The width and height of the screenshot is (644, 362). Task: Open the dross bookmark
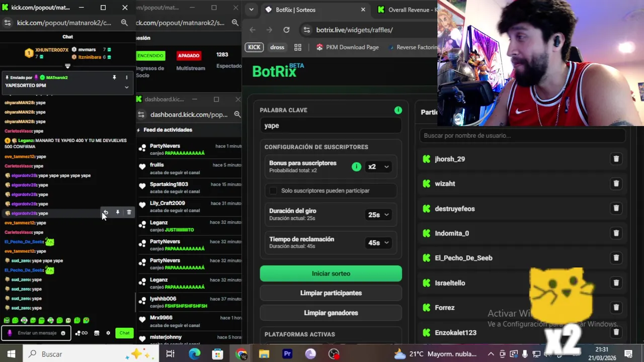pyautogui.click(x=277, y=47)
